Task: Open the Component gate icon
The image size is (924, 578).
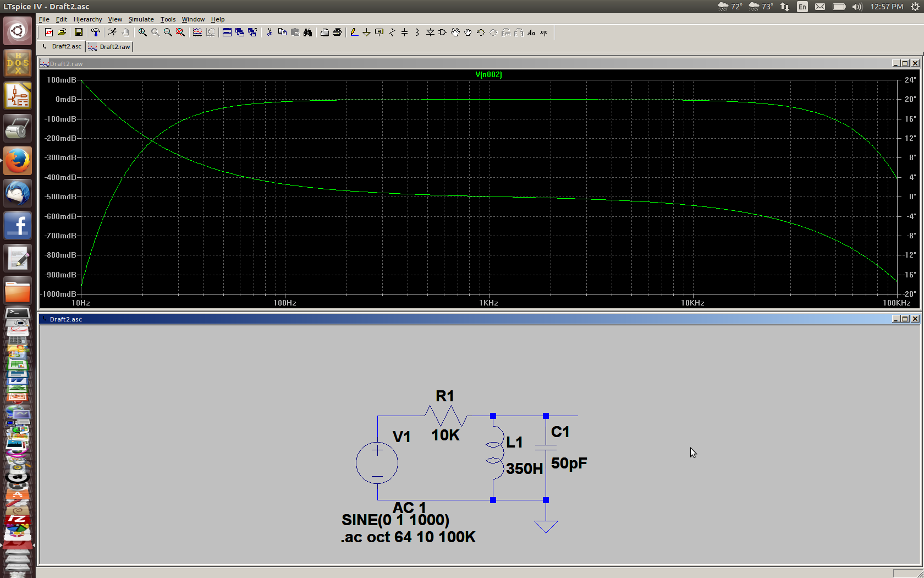Action: pos(443,32)
